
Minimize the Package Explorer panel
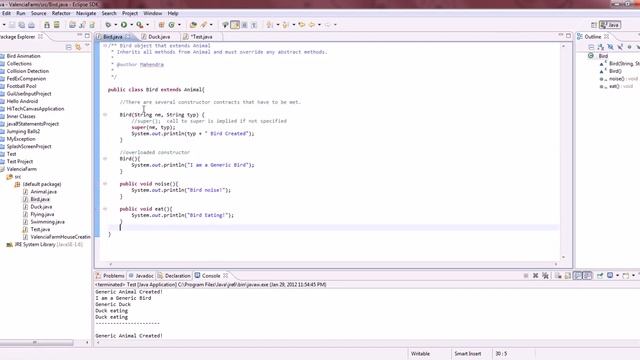[80, 36]
